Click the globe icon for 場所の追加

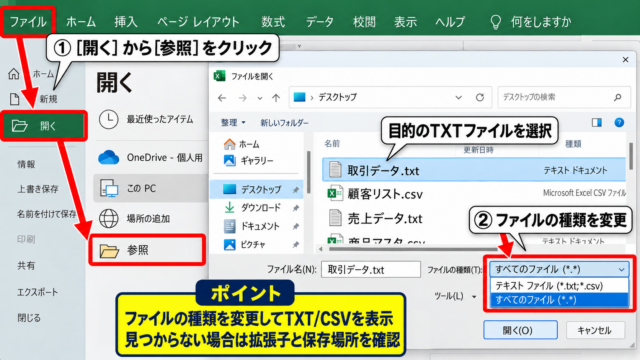(109, 218)
